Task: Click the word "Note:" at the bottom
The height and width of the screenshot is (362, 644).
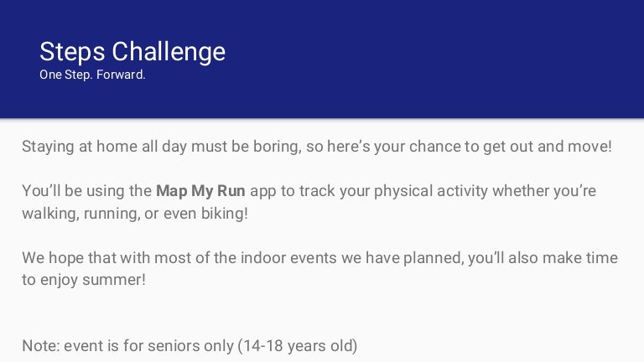Action: coord(42,345)
